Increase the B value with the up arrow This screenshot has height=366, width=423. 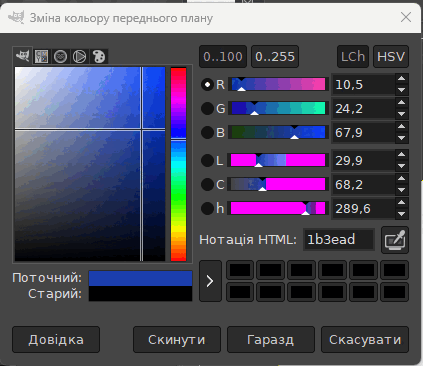(402, 127)
